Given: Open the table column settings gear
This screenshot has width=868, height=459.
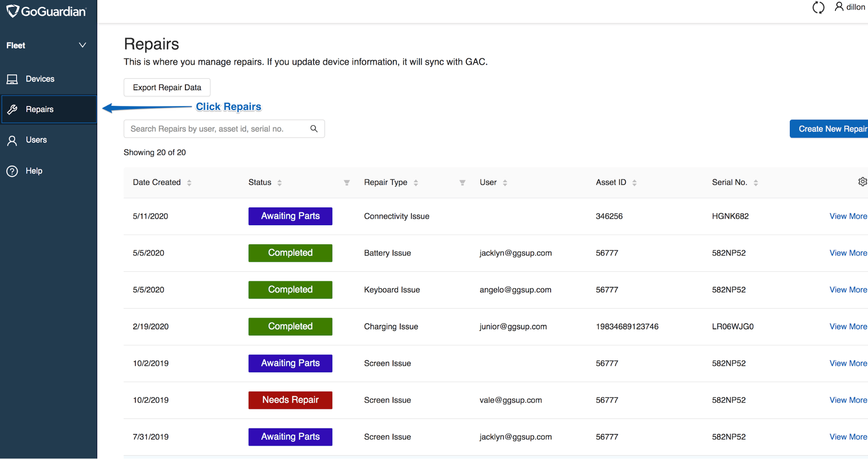Looking at the screenshot, I should (x=862, y=182).
